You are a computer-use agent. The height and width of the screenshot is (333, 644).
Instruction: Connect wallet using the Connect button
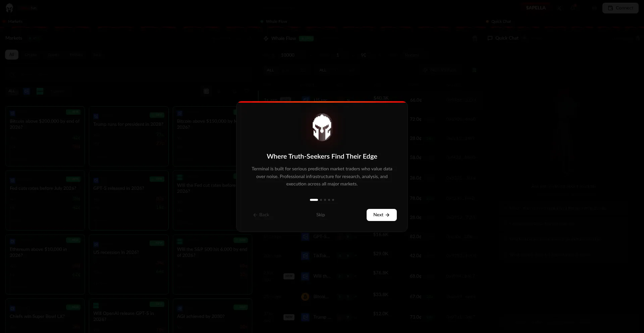click(620, 8)
